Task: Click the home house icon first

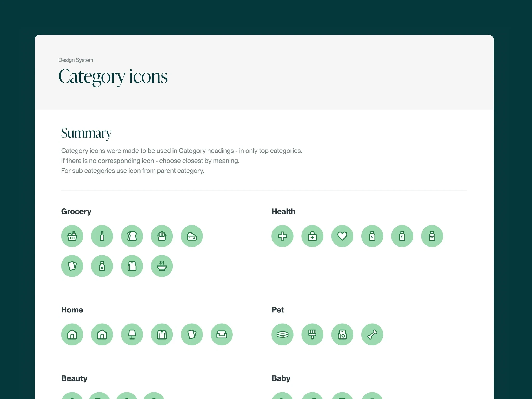Action: click(73, 335)
